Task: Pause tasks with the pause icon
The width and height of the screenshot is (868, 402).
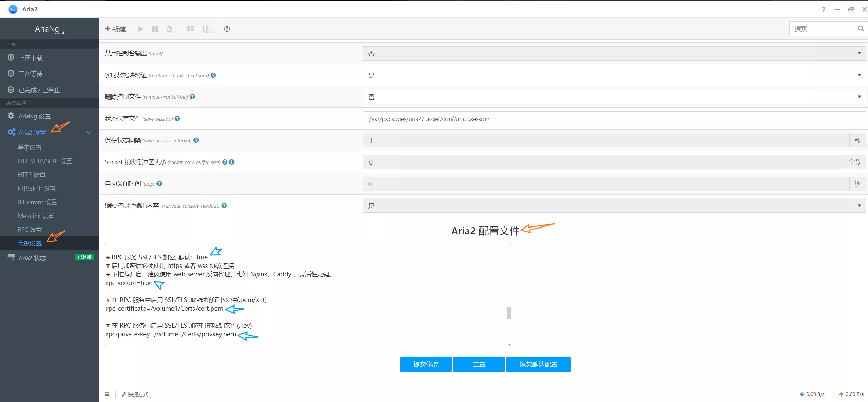Action: point(155,29)
